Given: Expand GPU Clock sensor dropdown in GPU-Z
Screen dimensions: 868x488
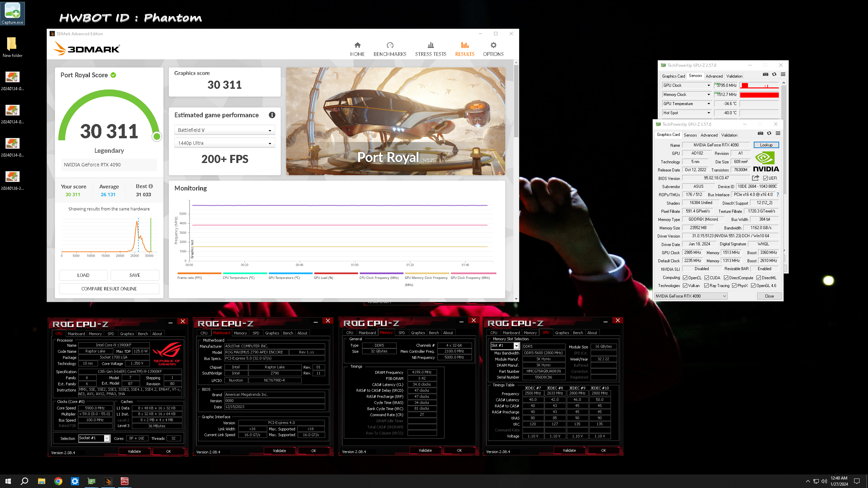Looking at the screenshot, I should click(708, 85).
